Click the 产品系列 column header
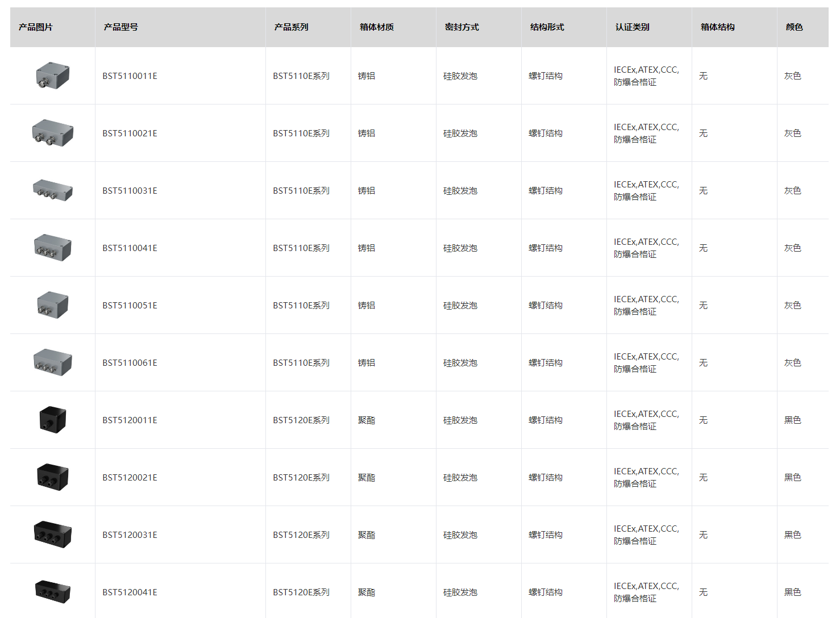840x618 pixels. point(291,27)
